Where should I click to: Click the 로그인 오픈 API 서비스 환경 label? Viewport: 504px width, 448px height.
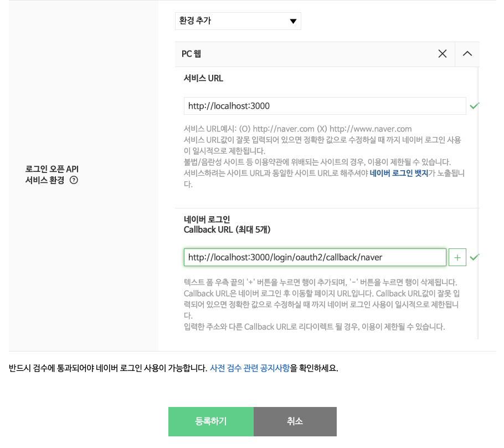point(52,175)
